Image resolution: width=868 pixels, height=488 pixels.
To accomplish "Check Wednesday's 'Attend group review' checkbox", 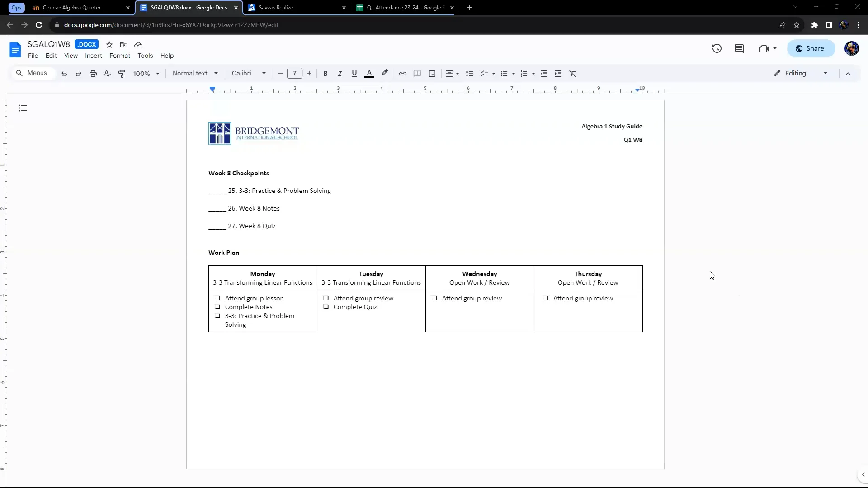I will pyautogui.click(x=434, y=298).
